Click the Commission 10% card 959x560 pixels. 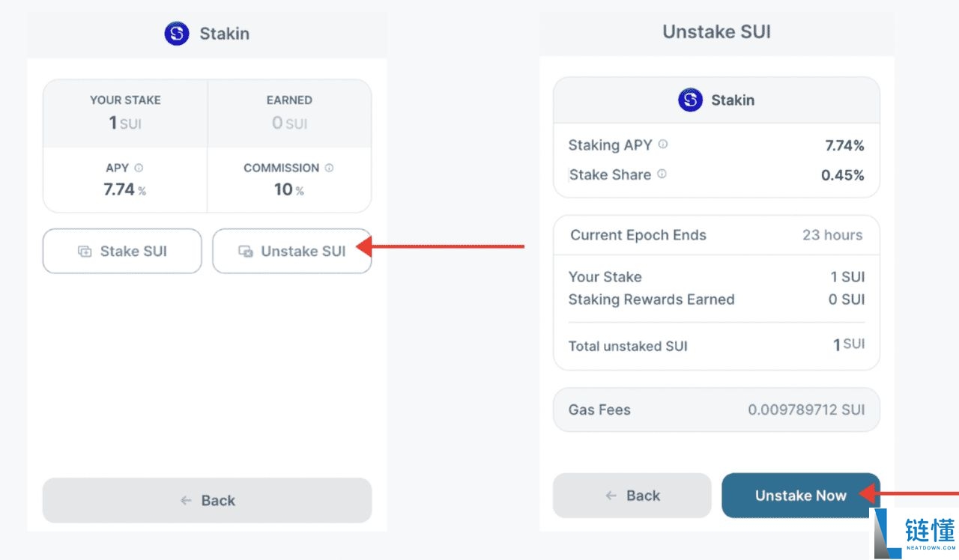pyautogui.click(x=289, y=180)
